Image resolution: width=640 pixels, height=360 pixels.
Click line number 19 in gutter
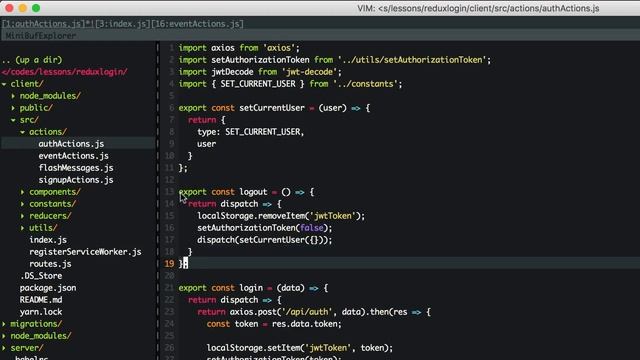click(x=169, y=264)
